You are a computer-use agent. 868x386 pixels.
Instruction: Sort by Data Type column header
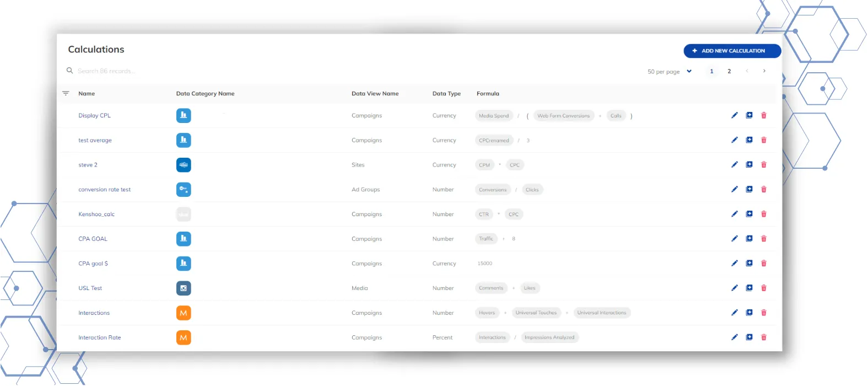coord(446,94)
